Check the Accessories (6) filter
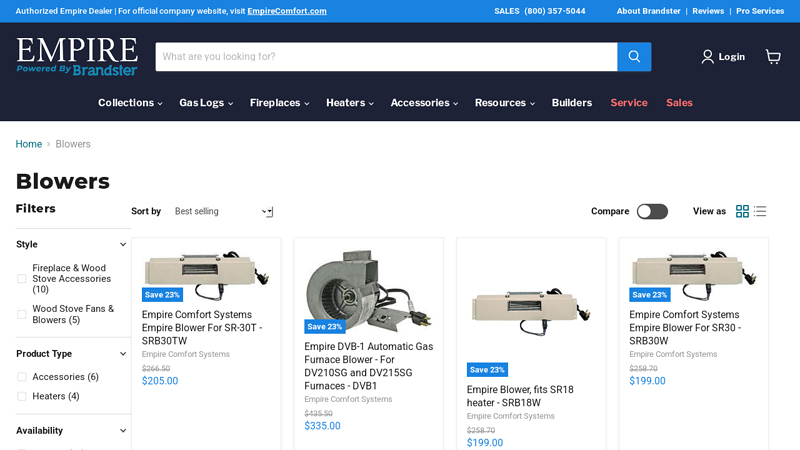Screen dimensions: 800x450 click(x=21, y=377)
